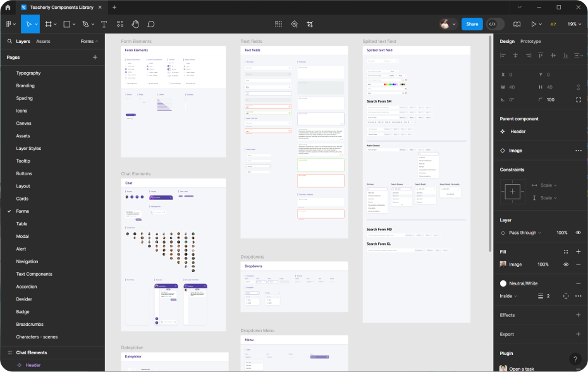Select the Text tool

(x=104, y=24)
